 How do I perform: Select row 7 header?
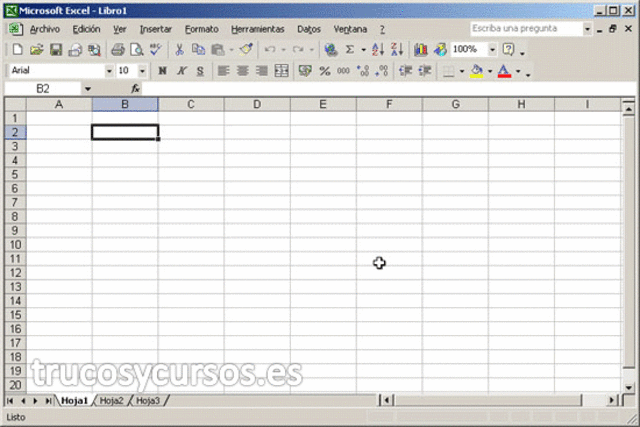tap(15, 202)
